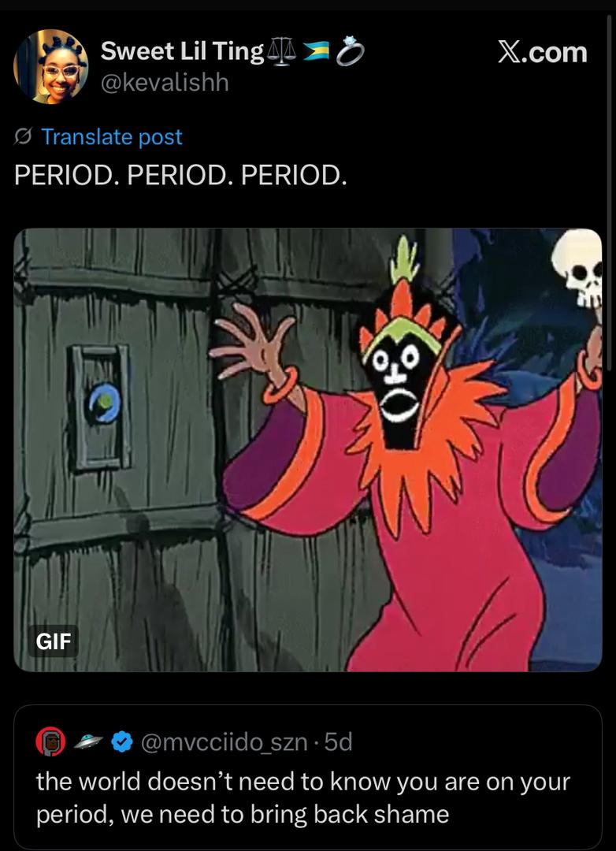The image size is (616, 851).
Task: Open the @kevalishh handle
Action: (165, 83)
